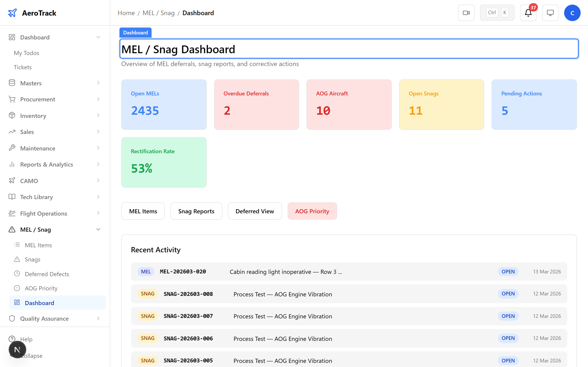Expand the Procurement sidebar section
This screenshot has height=367, width=588.
(x=98, y=99)
